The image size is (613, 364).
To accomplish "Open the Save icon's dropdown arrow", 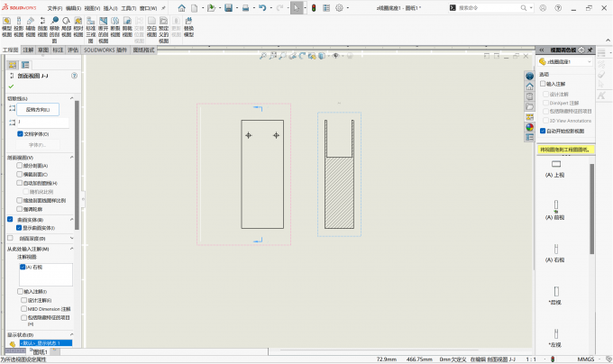I will (x=237, y=8).
